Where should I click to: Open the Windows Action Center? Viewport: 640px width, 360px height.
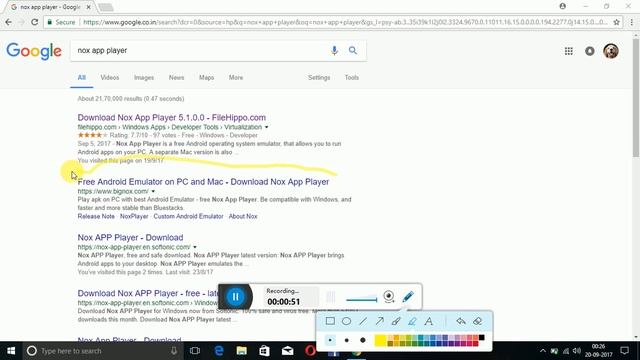624,351
